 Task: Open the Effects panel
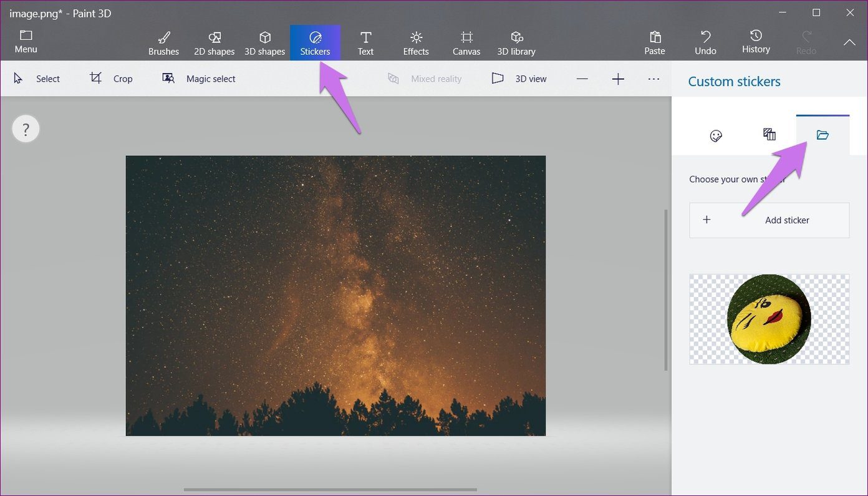416,43
